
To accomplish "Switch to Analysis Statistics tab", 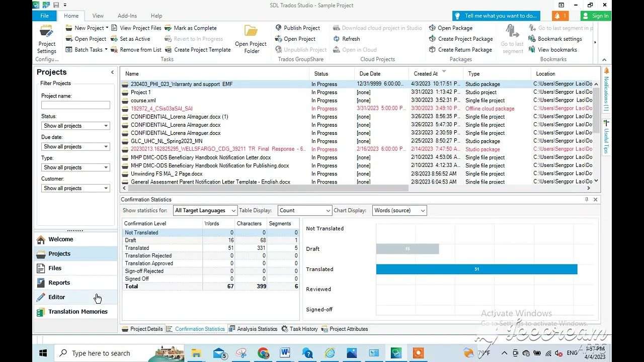I will [253, 329].
